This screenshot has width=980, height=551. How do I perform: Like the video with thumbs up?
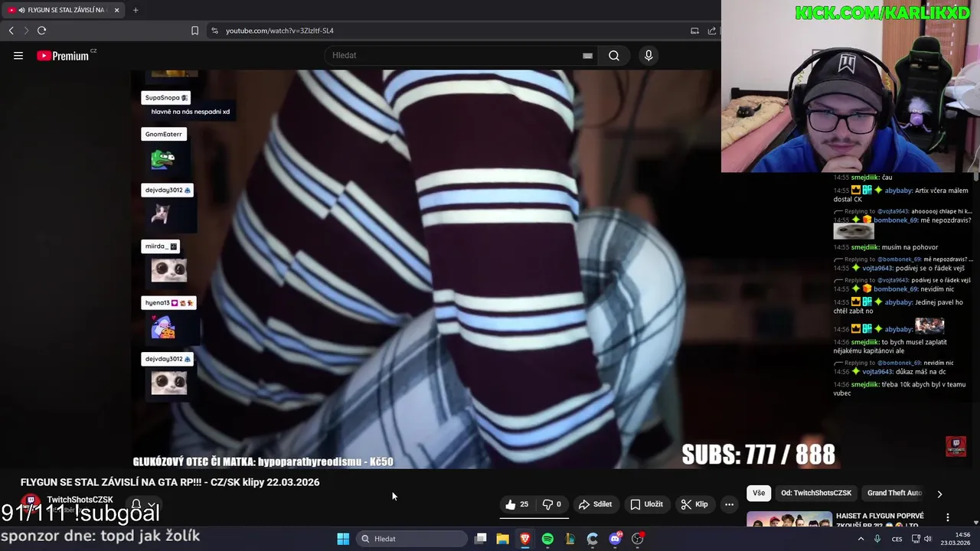coord(517,504)
